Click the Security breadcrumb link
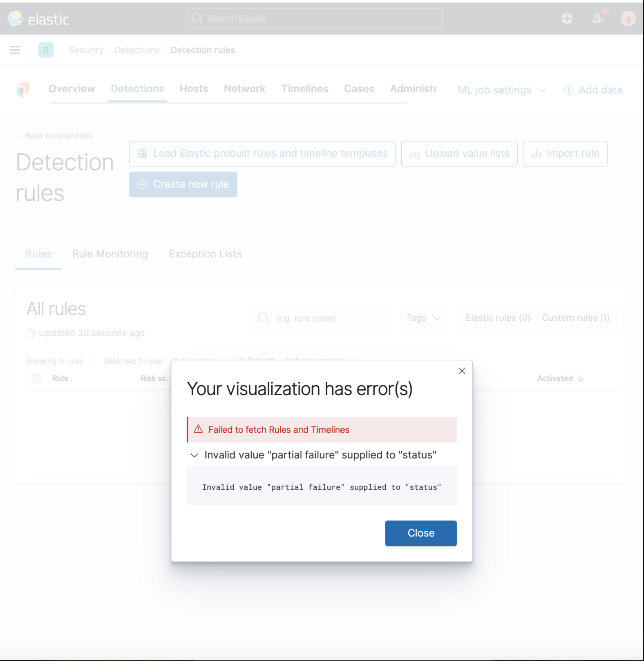 [x=86, y=50]
